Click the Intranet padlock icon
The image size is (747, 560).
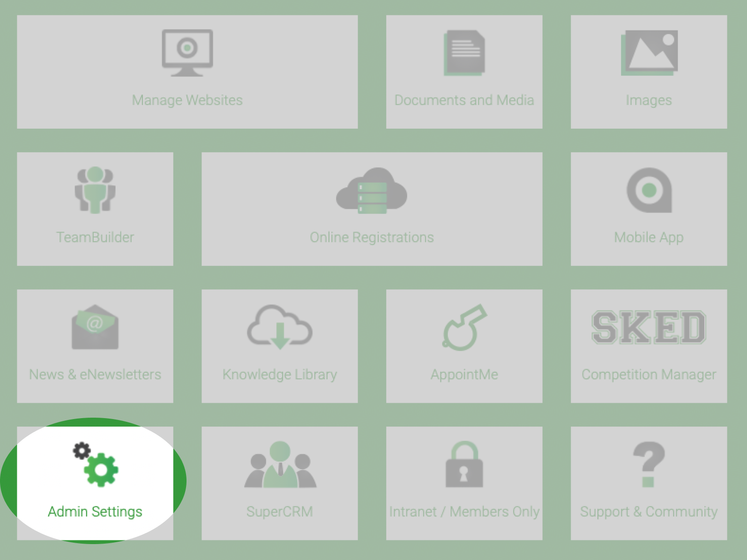click(464, 464)
